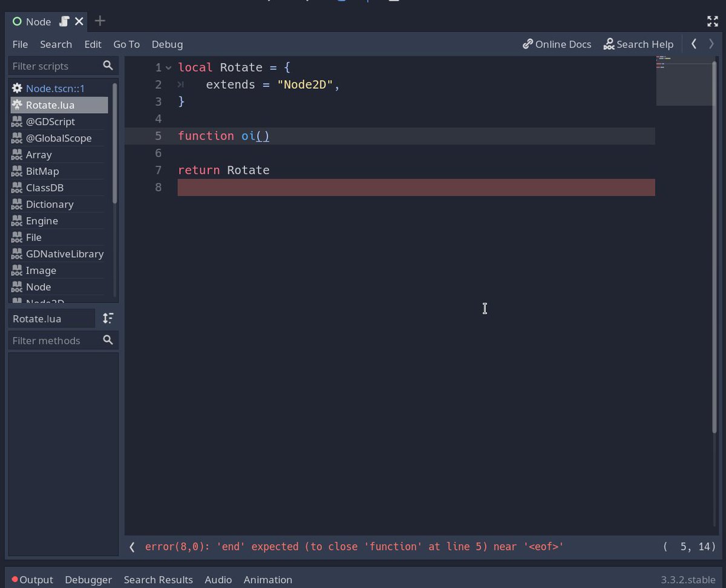Create a new script tab with plus button
This screenshot has height=588, width=726.
click(x=99, y=21)
